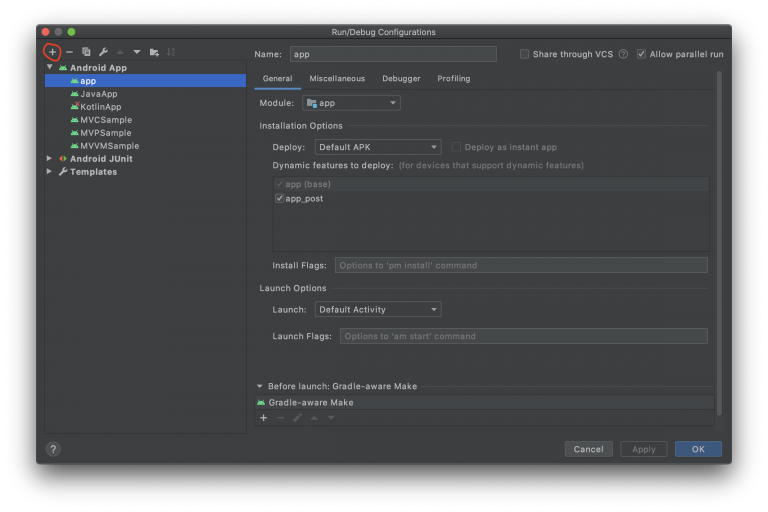Open the Deploy Default APK dropdown
Image resolution: width=768 pixels, height=512 pixels.
click(x=377, y=147)
